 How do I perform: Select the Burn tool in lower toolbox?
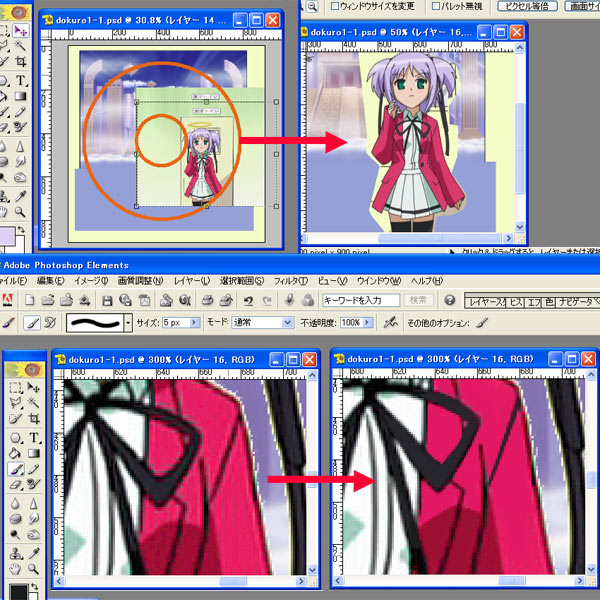(x=34, y=535)
